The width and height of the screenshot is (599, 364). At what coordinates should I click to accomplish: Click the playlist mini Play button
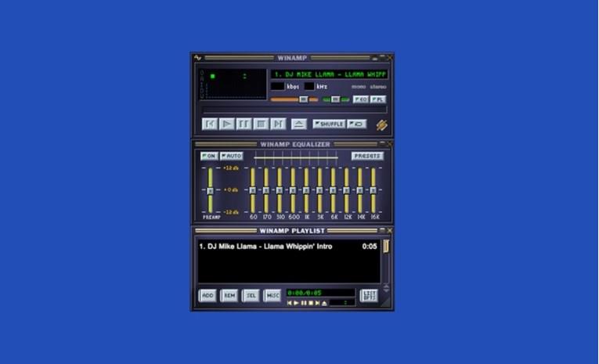[296, 303]
